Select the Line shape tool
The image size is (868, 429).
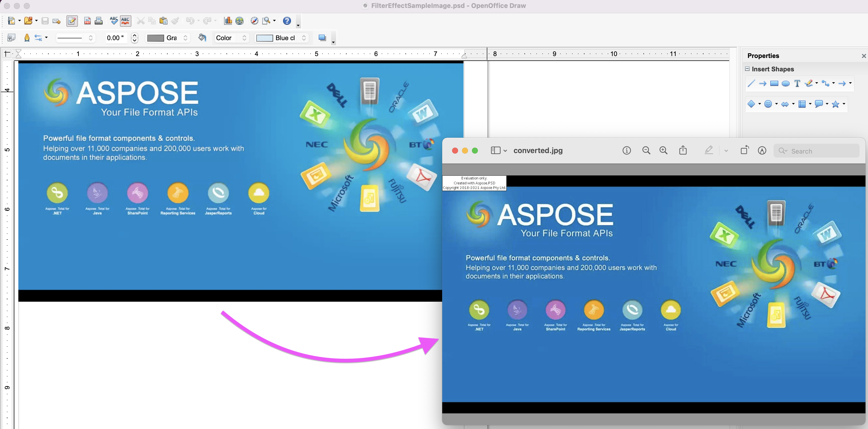coord(751,83)
